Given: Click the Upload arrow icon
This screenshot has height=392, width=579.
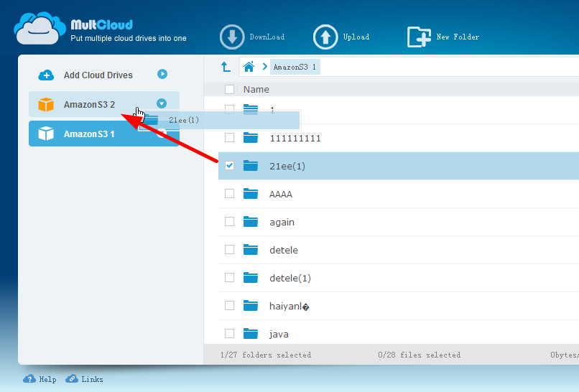Looking at the screenshot, I should [x=325, y=37].
